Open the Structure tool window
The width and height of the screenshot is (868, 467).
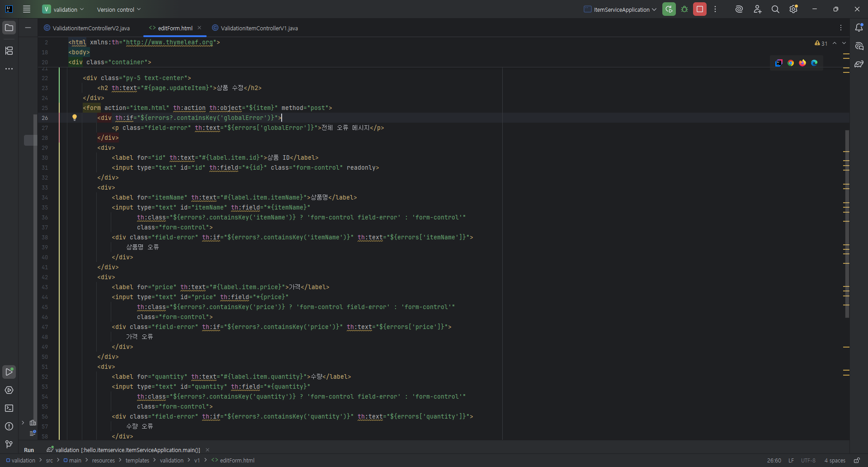(x=9, y=51)
